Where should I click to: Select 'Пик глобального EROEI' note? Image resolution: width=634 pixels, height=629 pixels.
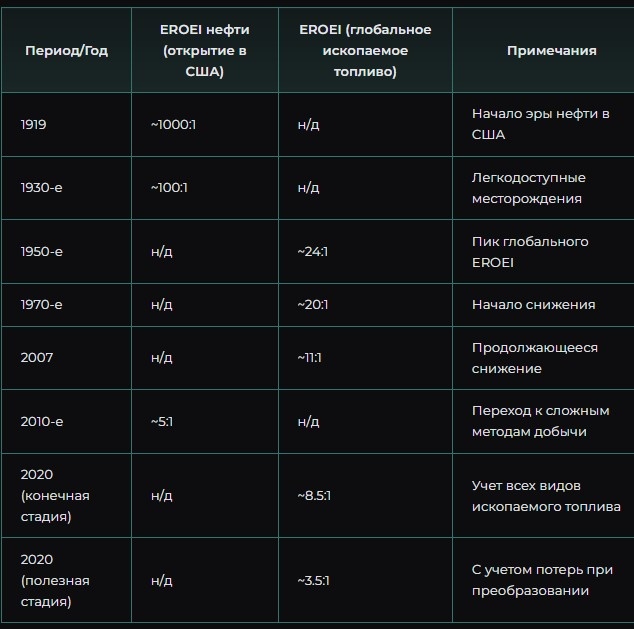[530, 252]
